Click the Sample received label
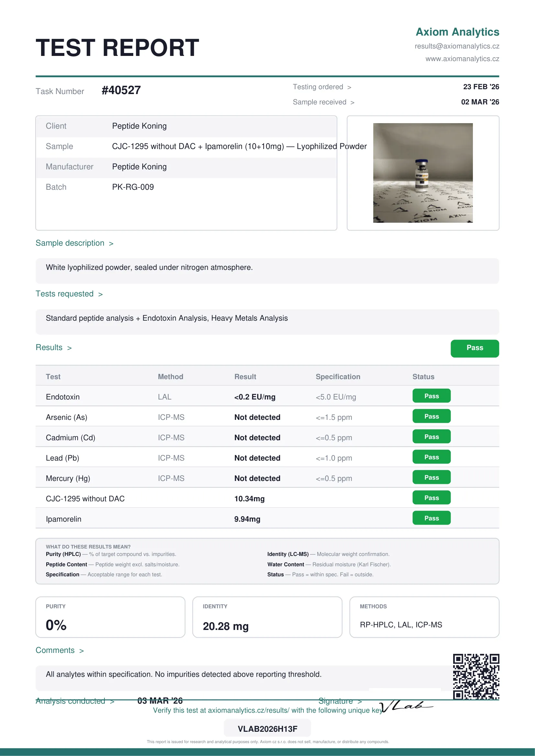The width and height of the screenshot is (535, 756). pyautogui.click(x=323, y=102)
